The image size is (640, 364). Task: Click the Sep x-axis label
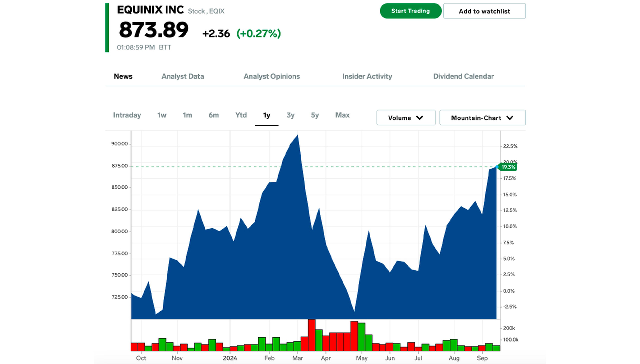click(482, 358)
